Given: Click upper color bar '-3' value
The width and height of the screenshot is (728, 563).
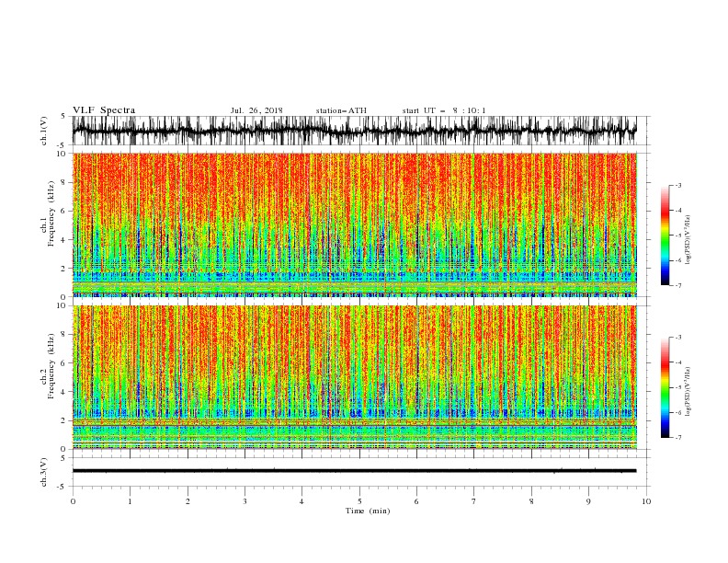Looking at the screenshot, I should pyautogui.click(x=677, y=185).
